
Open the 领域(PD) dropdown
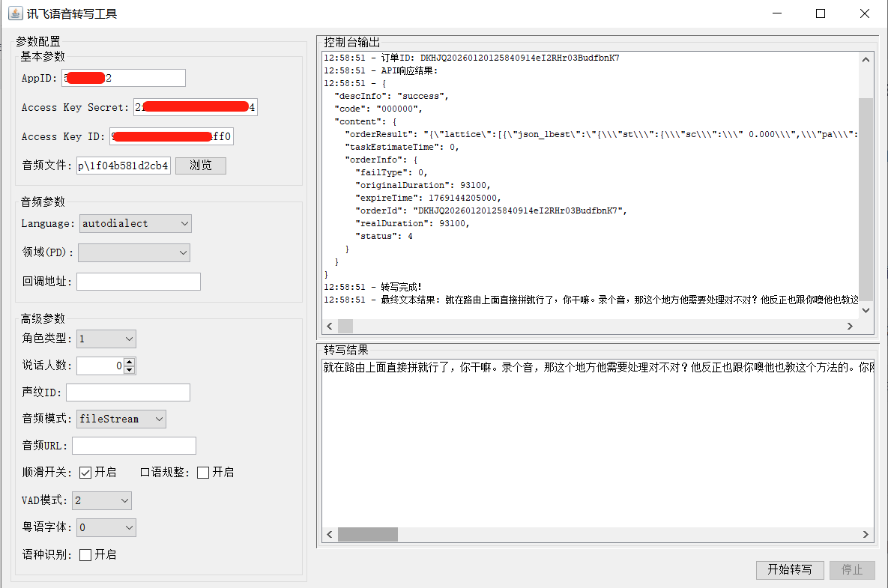[x=133, y=252]
